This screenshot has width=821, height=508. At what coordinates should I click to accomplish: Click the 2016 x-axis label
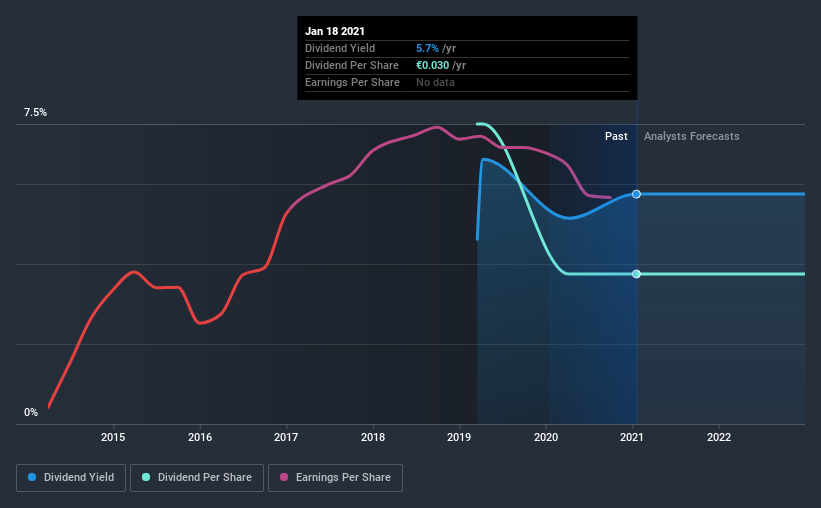pos(200,437)
